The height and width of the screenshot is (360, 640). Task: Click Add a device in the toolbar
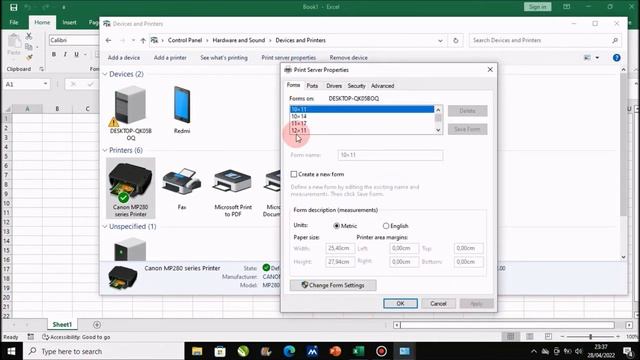[x=124, y=58]
